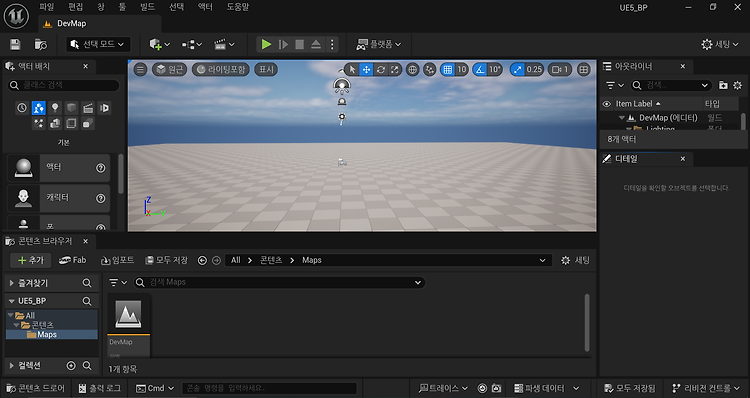
Task: Open the viewport hamburger options menu
Action: click(140, 69)
